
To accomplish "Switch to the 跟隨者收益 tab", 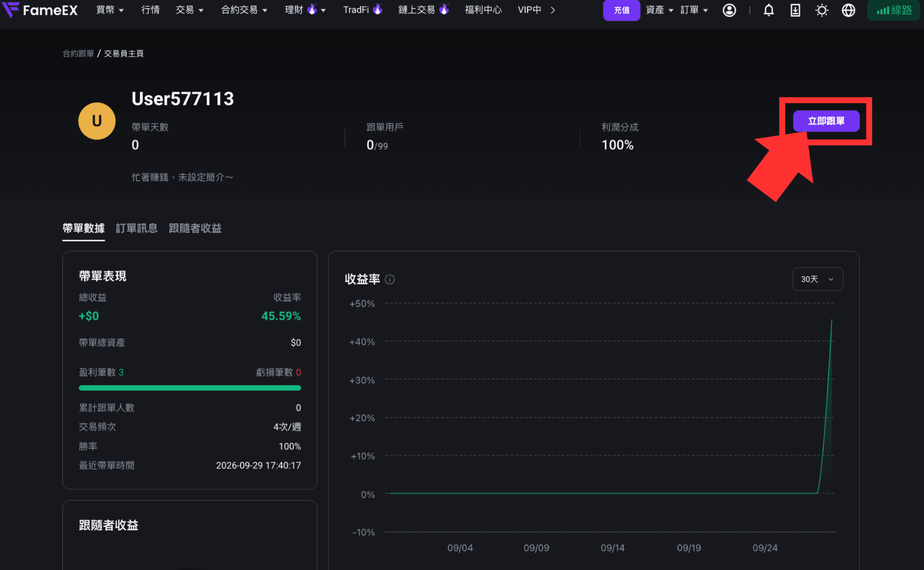I will pos(195,228).
